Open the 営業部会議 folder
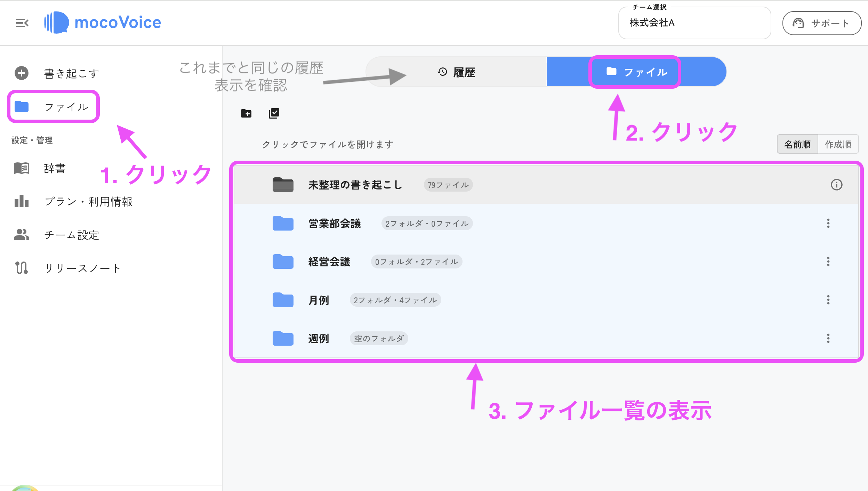 (x=546, y=223)
